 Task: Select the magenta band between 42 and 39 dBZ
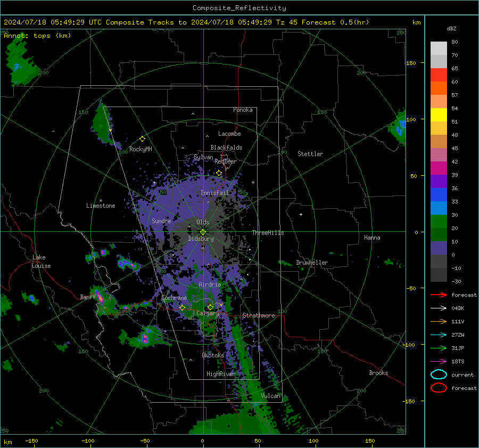point(439,168)
